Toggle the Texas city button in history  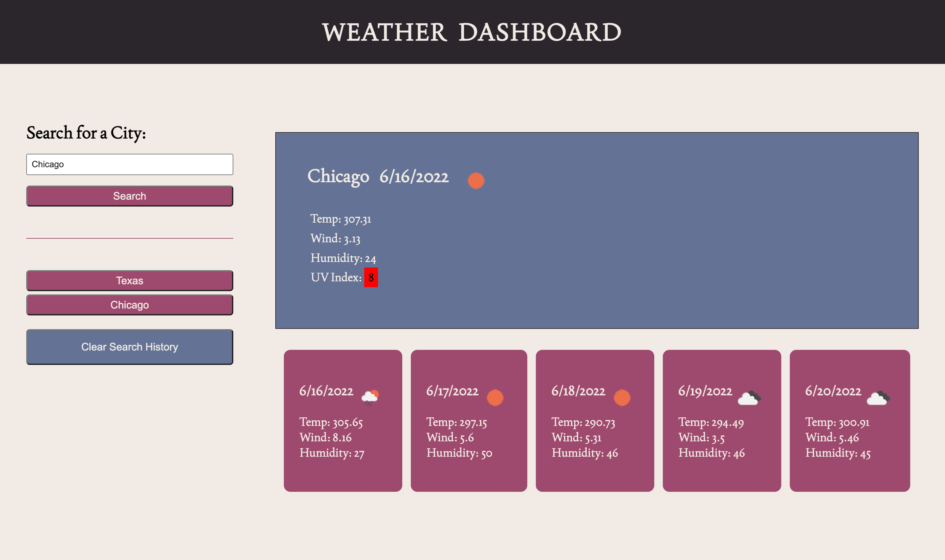[129, 280]
